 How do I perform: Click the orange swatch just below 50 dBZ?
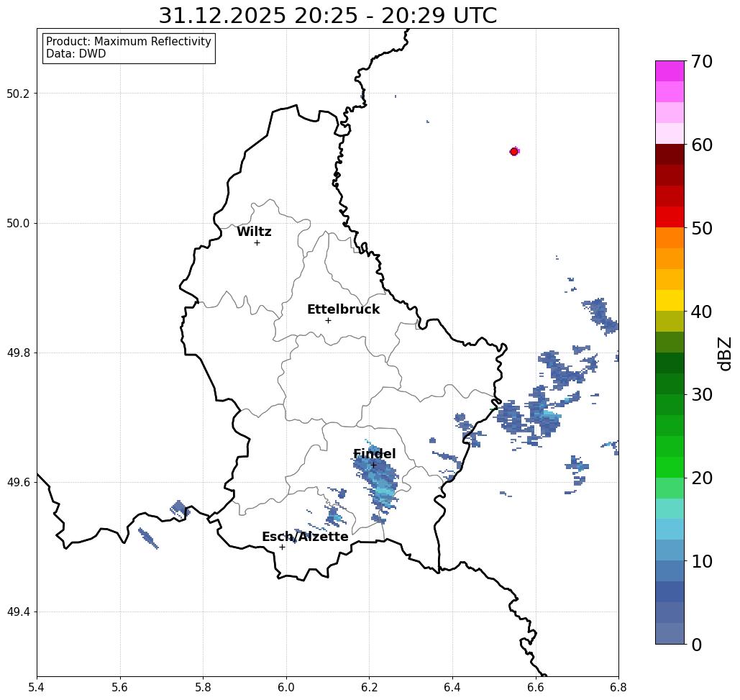(670, 238)
